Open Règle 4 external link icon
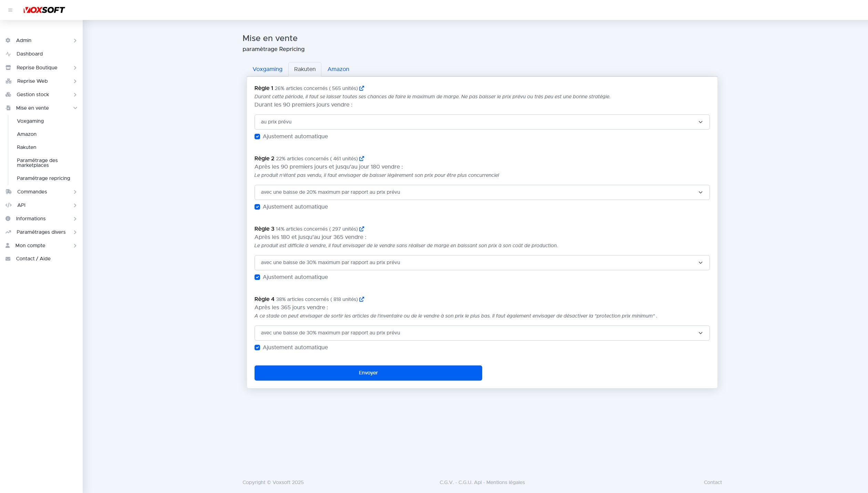The image size is (868, 493). coord(362,299)
